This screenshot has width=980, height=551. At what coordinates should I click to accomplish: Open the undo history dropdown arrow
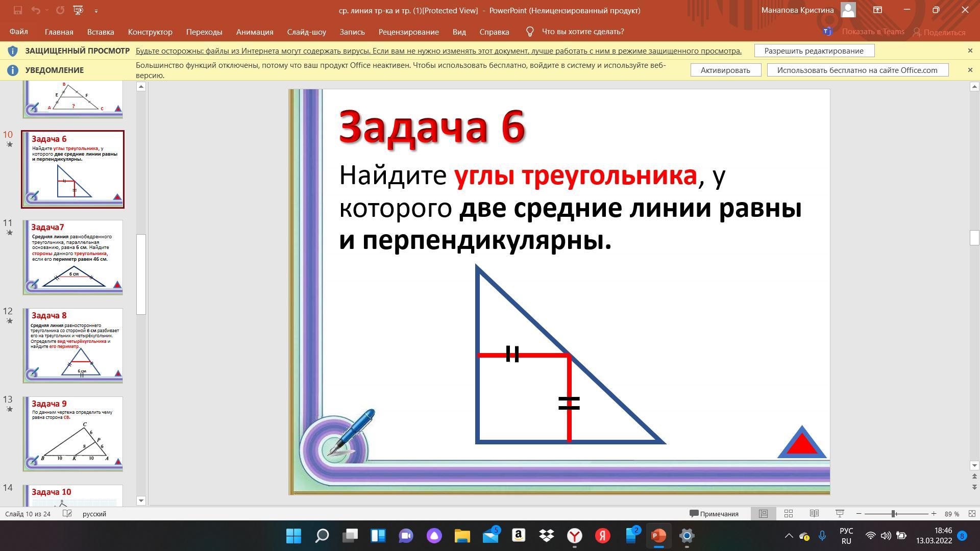click(x=46, y=11)
